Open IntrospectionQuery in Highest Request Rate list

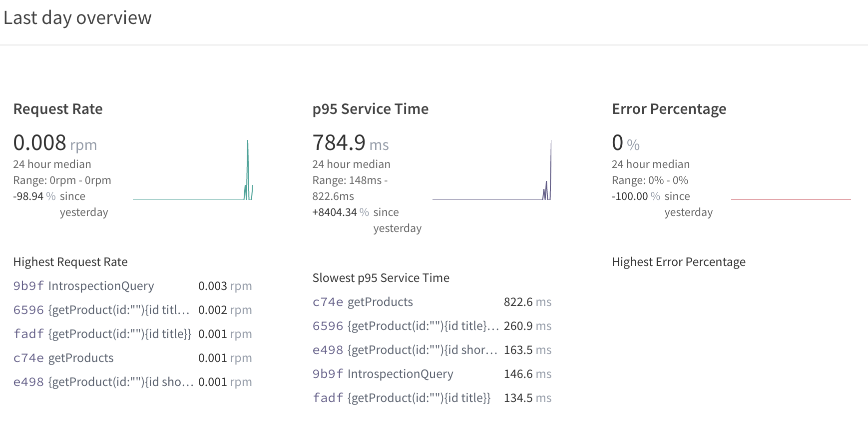(83, 286)
